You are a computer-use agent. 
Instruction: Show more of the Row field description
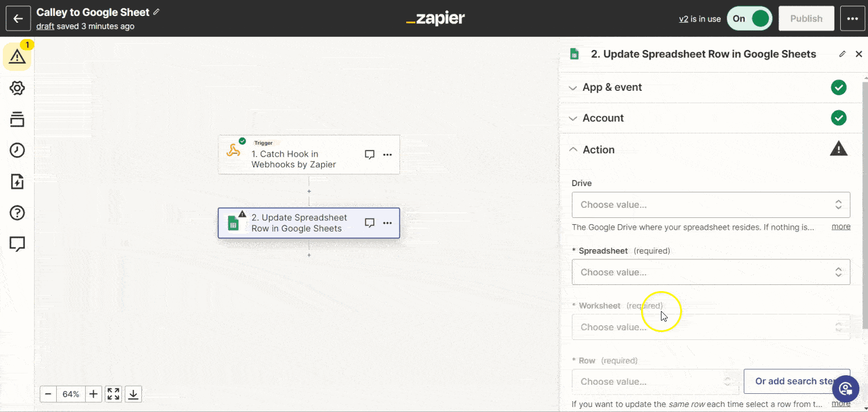(x=841, y=403)
